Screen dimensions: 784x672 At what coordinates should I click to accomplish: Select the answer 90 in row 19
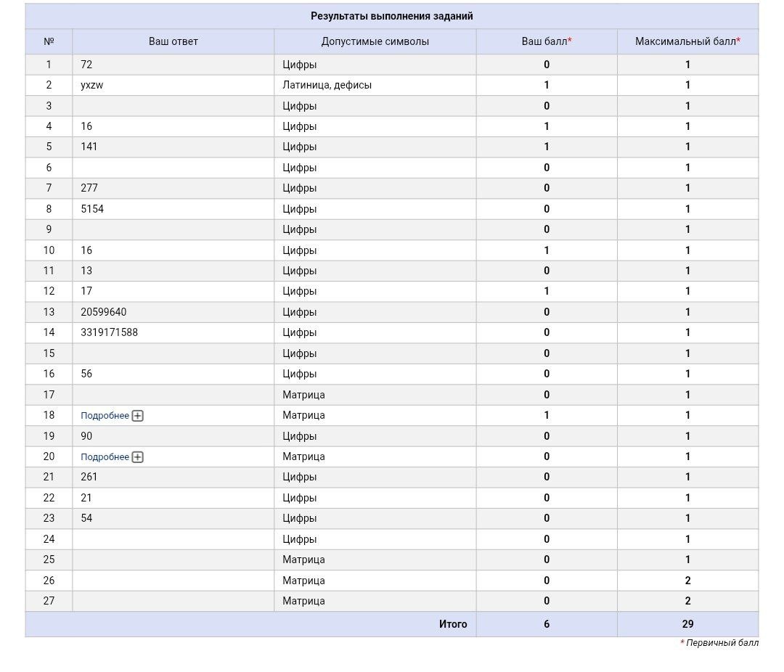pyautogui.click(x=86, y=436)
